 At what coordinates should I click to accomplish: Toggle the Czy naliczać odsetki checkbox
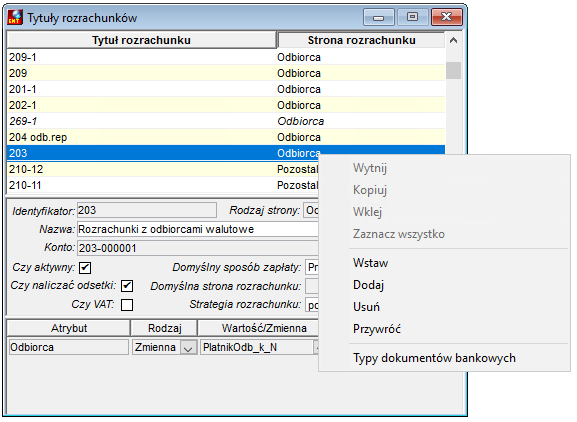tap(127, 286)
